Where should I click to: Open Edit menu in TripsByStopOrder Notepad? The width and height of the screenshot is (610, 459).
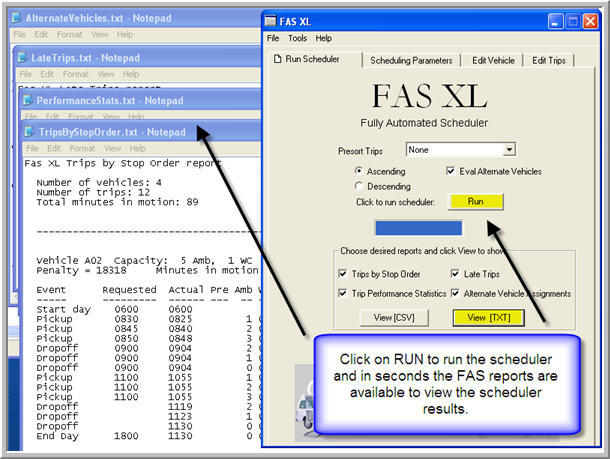[54, 148]
